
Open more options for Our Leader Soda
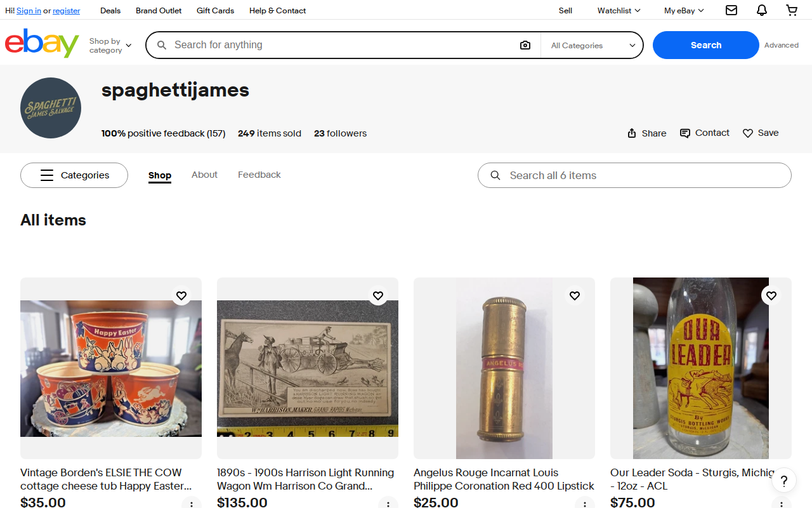(782, 503)
